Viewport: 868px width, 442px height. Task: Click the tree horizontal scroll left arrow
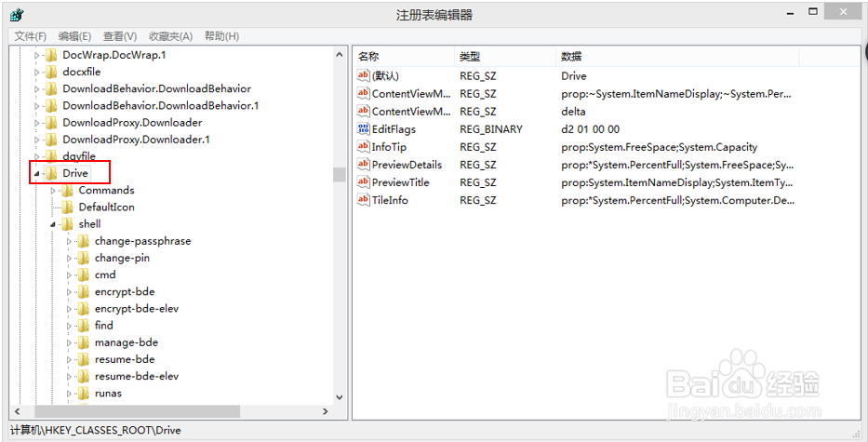click(x=17, y=411)
